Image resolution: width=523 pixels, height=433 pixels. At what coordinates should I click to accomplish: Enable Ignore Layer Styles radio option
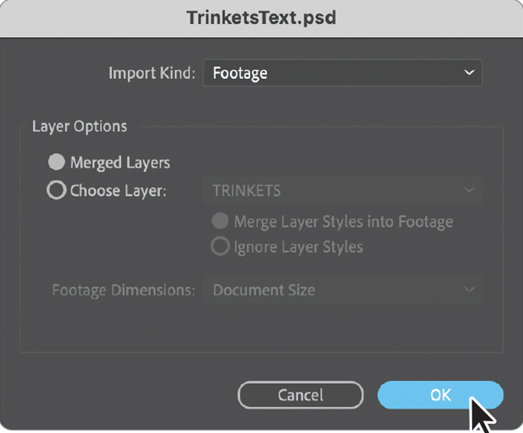pyautogui.click(x=220, y=247)
